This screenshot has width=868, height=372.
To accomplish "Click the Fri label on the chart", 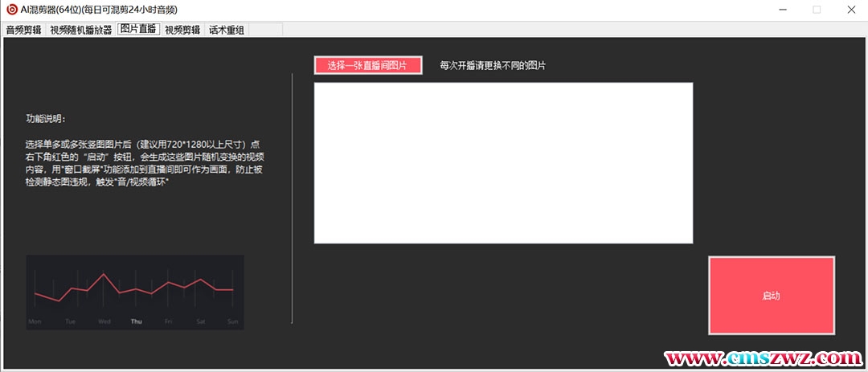I will [x=168, y=321].
